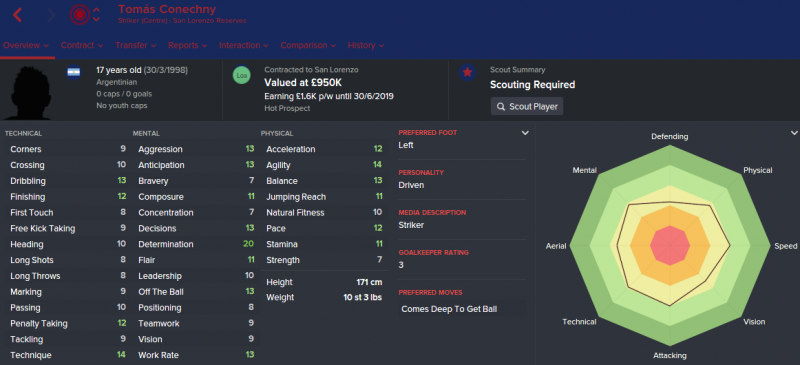Click the player silhouette portrait

tap(27, 92)
